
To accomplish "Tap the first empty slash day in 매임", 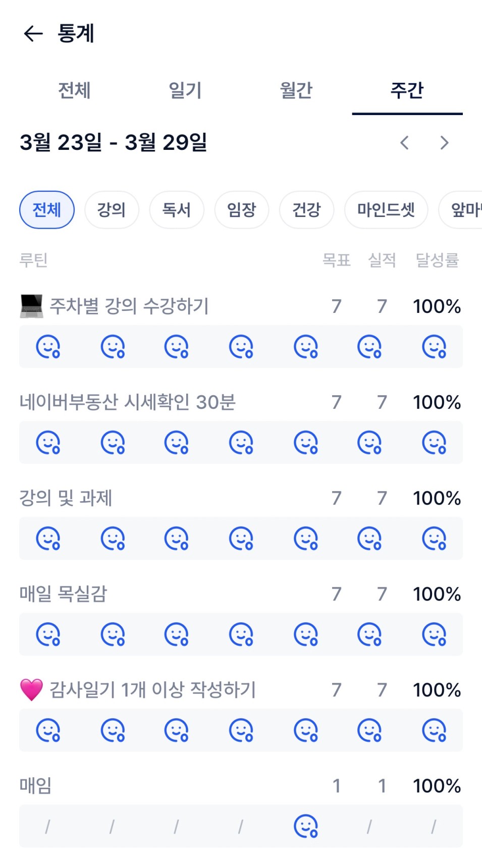I will tap(47, 826).
